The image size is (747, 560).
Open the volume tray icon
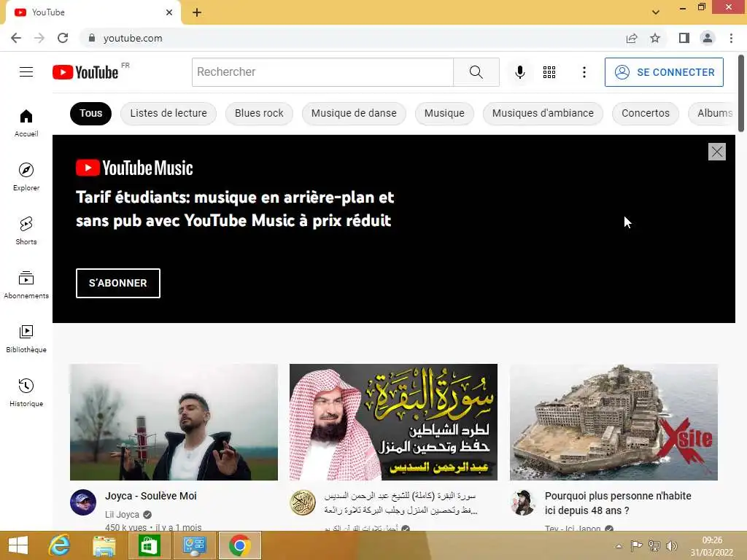coord(672,545)
